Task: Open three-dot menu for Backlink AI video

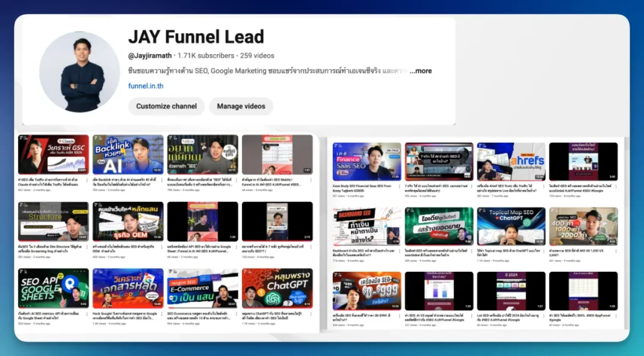Action: pos(162,181)
